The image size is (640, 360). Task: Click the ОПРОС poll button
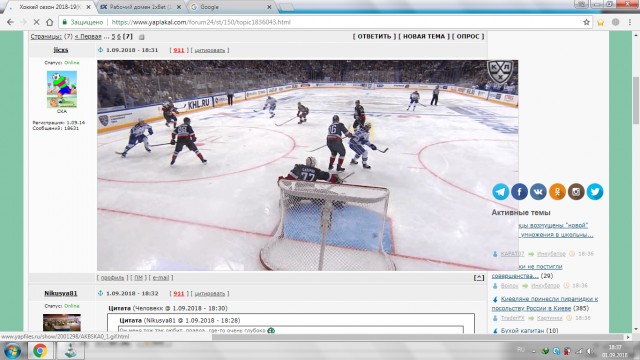coord(468,36)
